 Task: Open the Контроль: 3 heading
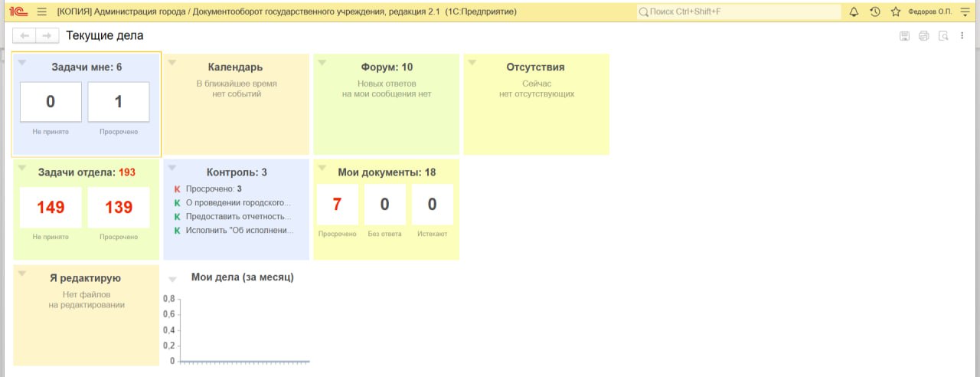point(237,172)
